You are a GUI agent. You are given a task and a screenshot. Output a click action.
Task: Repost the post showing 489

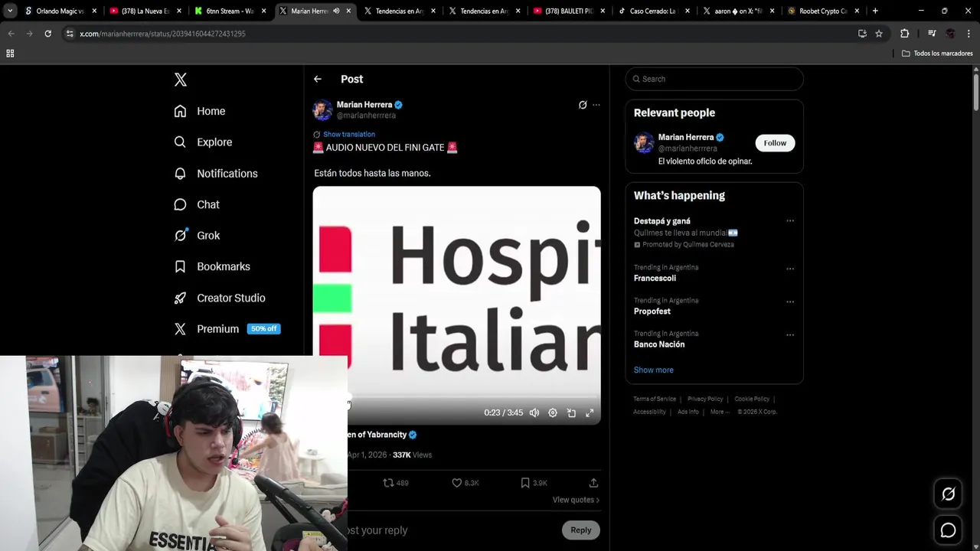tap(396, 483)
